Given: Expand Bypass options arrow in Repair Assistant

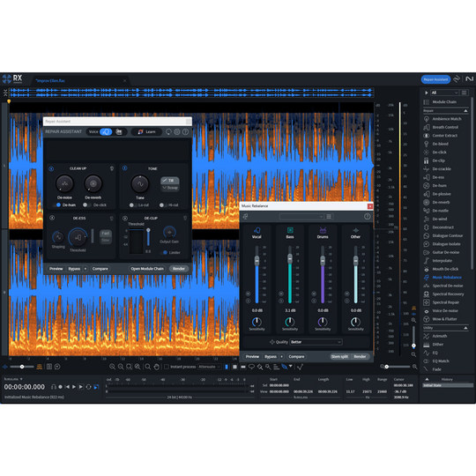Looking at the screenshot, I should coord(86,269).
